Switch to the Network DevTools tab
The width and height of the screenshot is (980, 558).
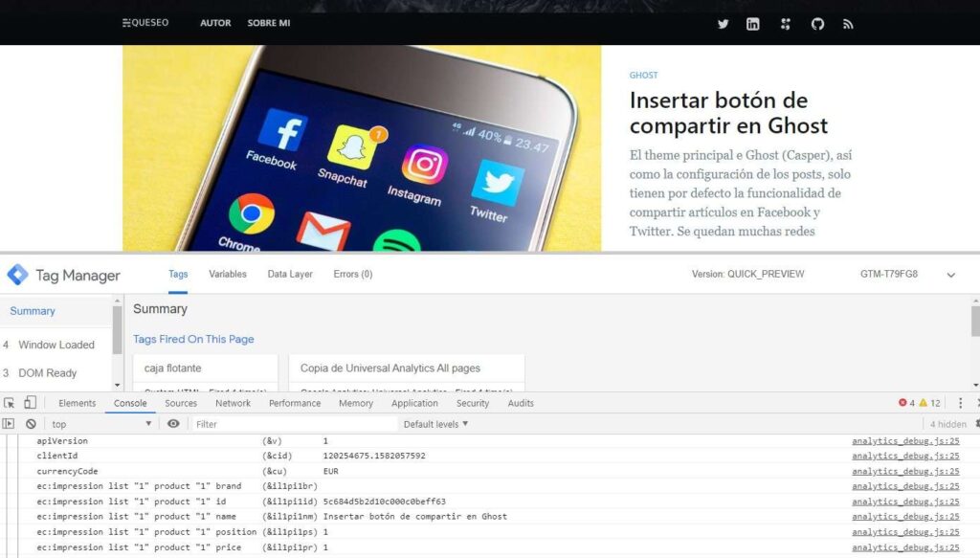point(234,403)
